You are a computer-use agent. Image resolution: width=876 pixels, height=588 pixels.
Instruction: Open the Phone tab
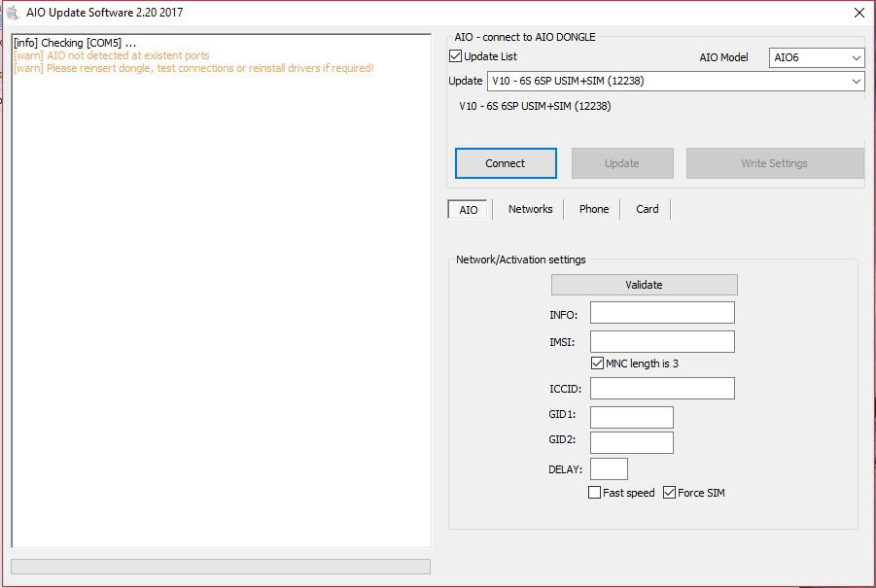[x=593, y=209]
